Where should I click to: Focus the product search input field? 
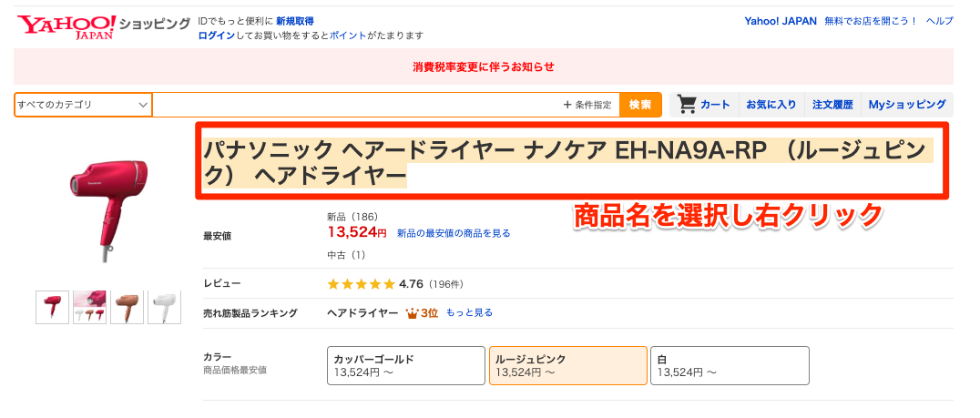356,105
